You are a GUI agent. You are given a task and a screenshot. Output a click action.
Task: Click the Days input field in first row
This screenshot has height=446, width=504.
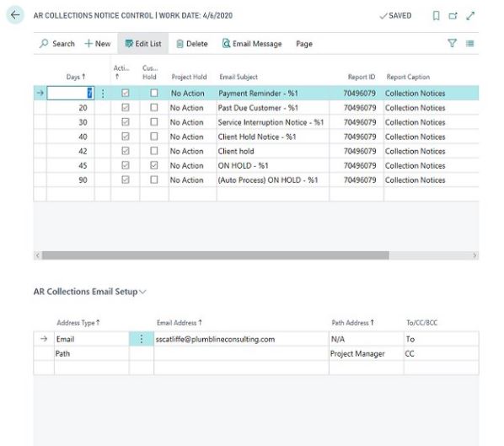pos(71,94)
